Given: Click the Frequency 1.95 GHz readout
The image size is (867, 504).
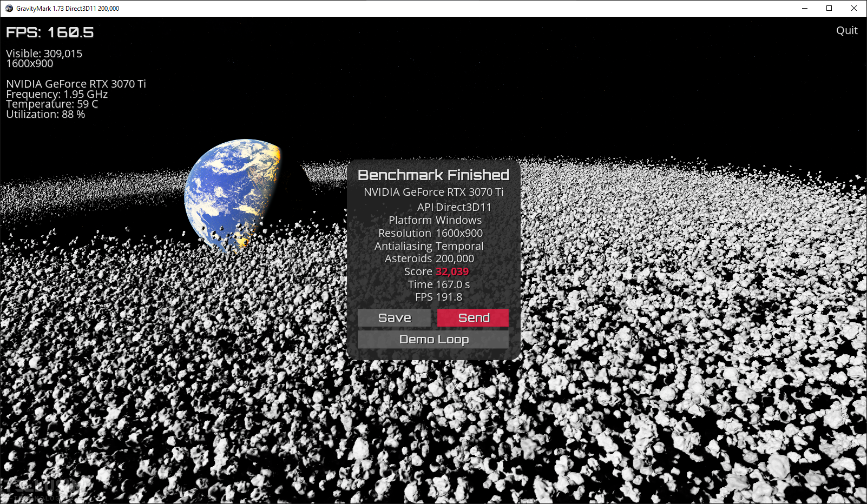Looking at the screenshot, I should (x=57, y=94).
